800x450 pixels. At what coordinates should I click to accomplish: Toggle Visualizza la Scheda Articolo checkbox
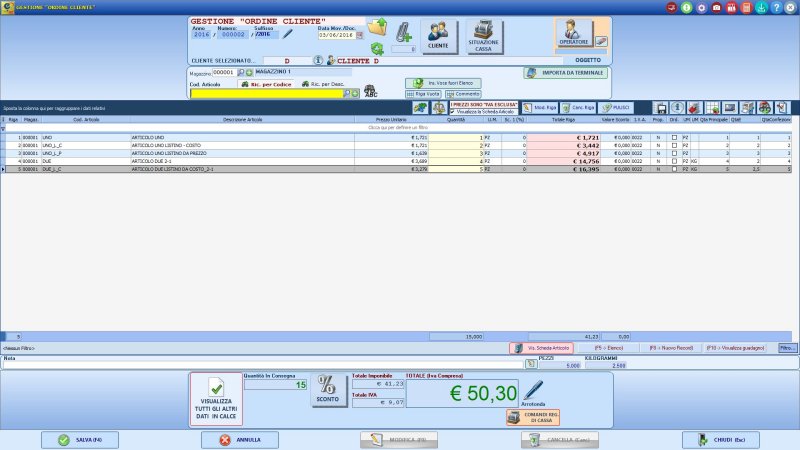(453, 111)
